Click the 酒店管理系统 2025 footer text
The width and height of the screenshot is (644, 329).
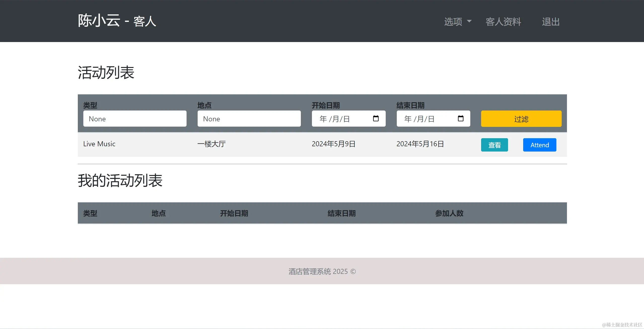(322, 271)
